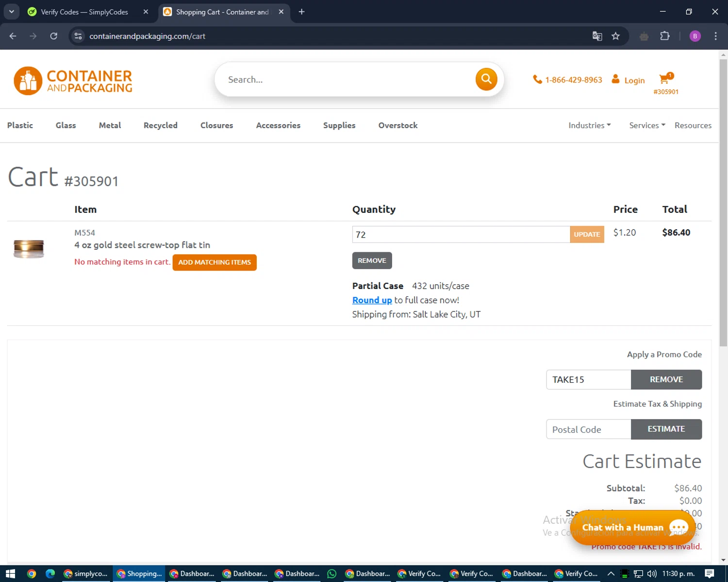The width and height of the screenshot is (728, 582).
Task: Reload the current page
Action: (54, 36)
